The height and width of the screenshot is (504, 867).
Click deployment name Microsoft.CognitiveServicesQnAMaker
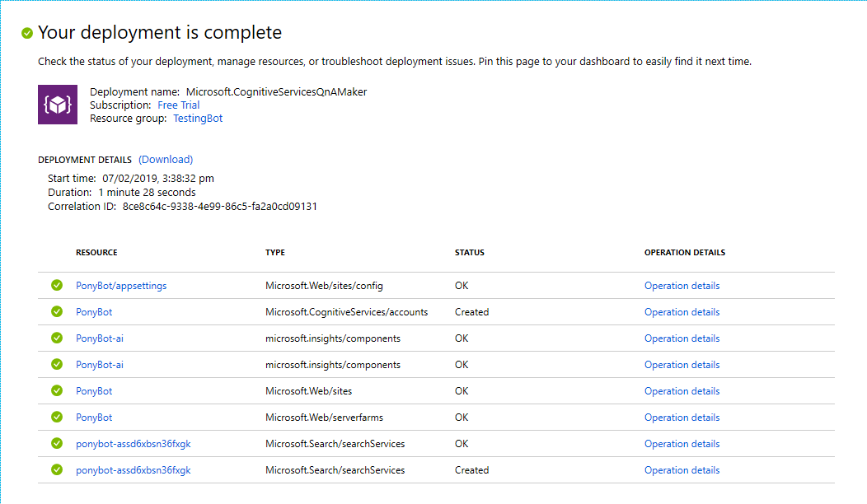pos(276,91)
